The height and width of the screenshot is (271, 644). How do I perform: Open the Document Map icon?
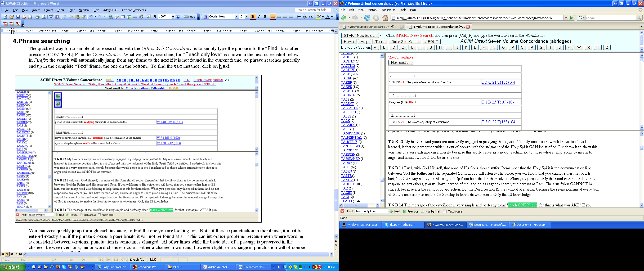point(149,17)
